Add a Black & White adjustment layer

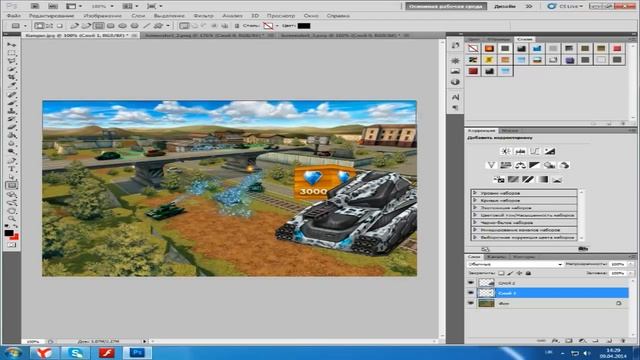pyautogui.click(x=535, y=165)
